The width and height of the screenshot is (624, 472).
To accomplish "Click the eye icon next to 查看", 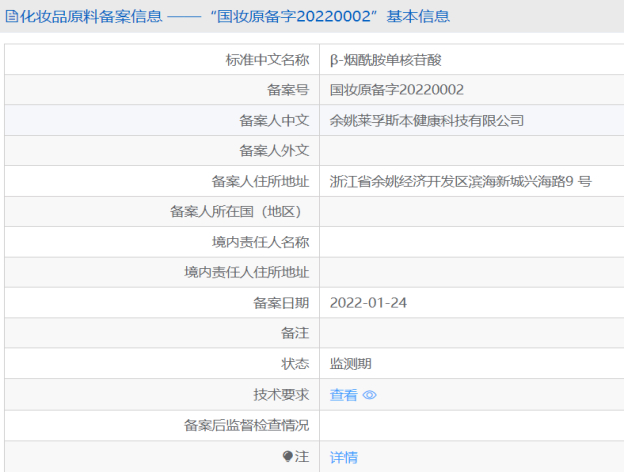I will [x=370, y=395].
